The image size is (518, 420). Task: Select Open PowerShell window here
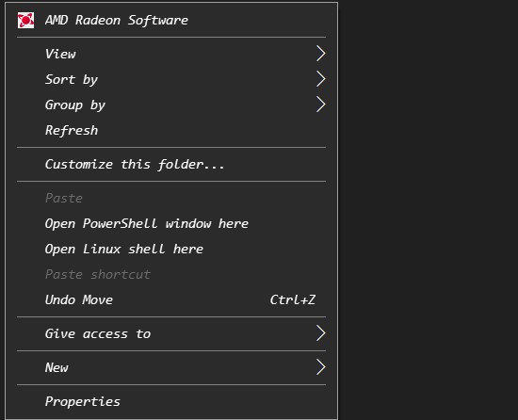171,223
